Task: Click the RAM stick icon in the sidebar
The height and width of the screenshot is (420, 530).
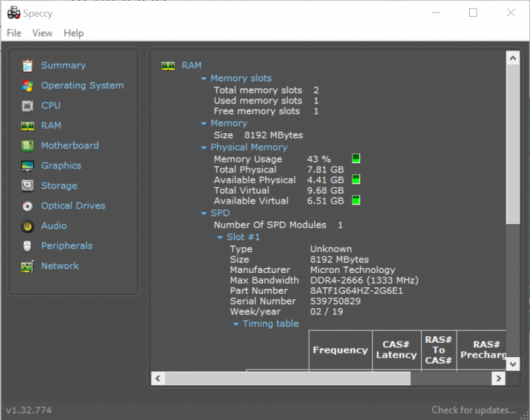Action: (27, 126)
